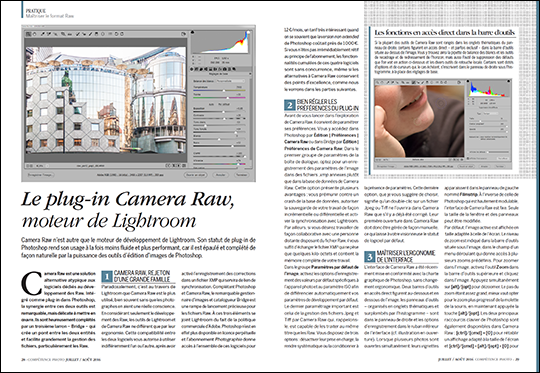
Task: Select Red Eye Removal tool in building screenshot
Action: point(84,34)
